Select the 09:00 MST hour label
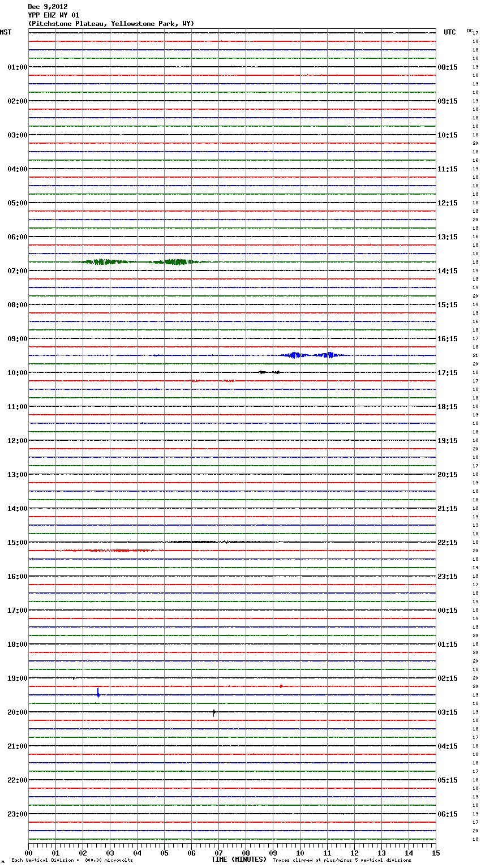 click(x=18, y=339)
